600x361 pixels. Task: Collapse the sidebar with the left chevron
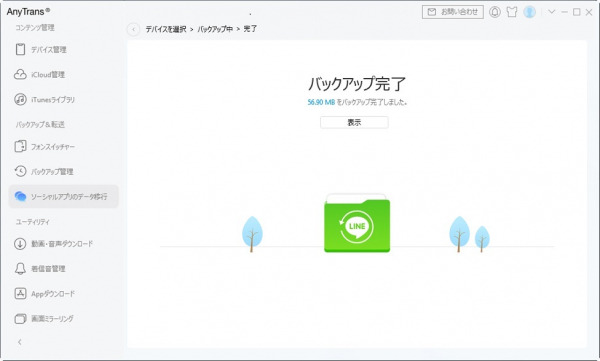20,342
